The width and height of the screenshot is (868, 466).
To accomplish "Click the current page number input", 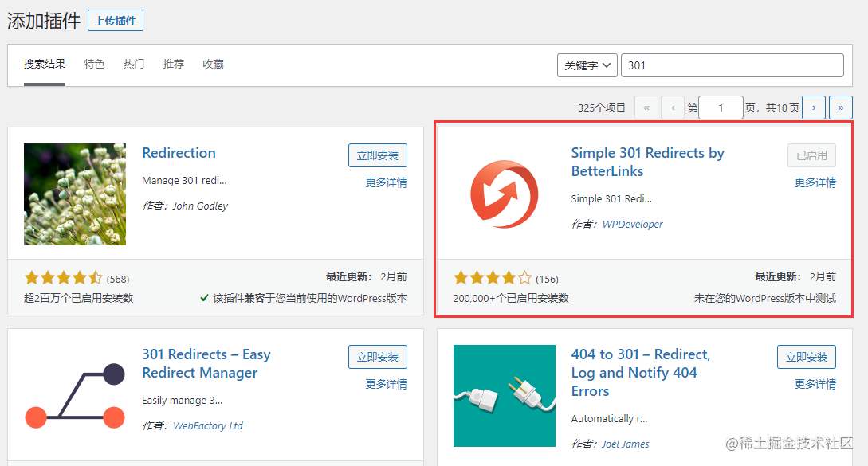I will pyautogui.click(x=721, y=108).
